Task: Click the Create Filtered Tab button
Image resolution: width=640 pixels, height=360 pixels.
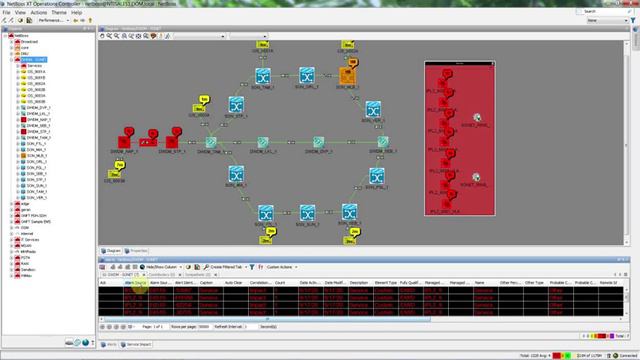Action: point(225,267)
